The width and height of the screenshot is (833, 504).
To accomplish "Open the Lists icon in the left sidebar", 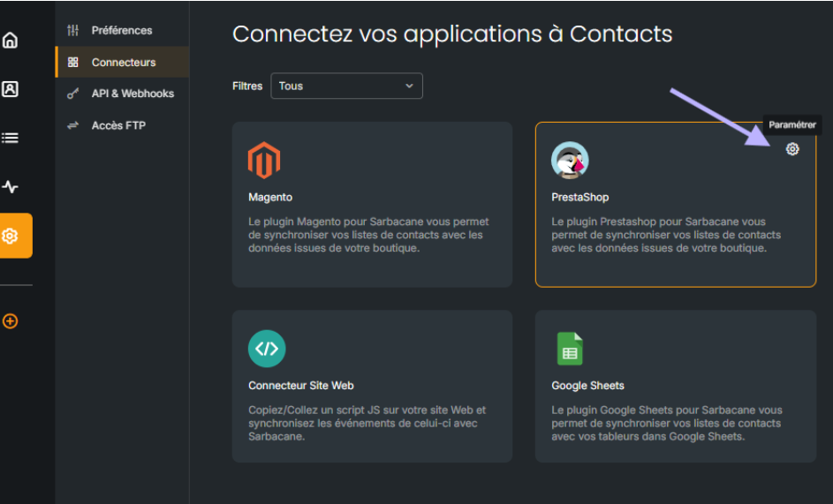I will [x=10, y=138].
